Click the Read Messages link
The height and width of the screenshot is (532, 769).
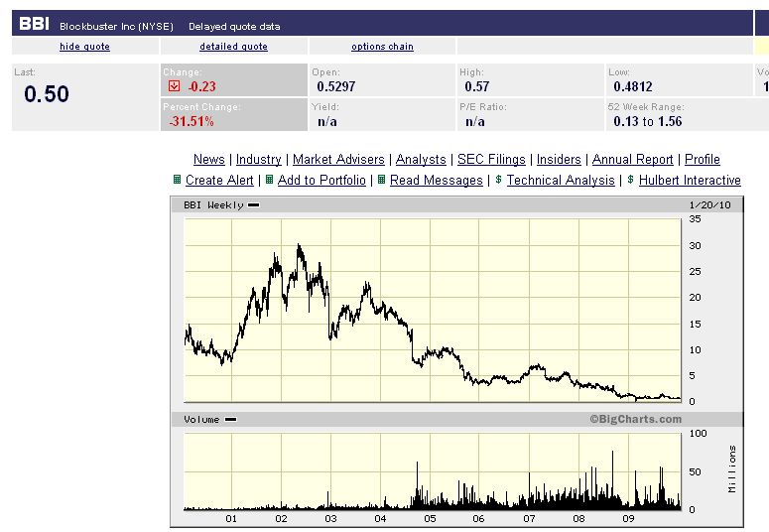[x=437, y=180]
